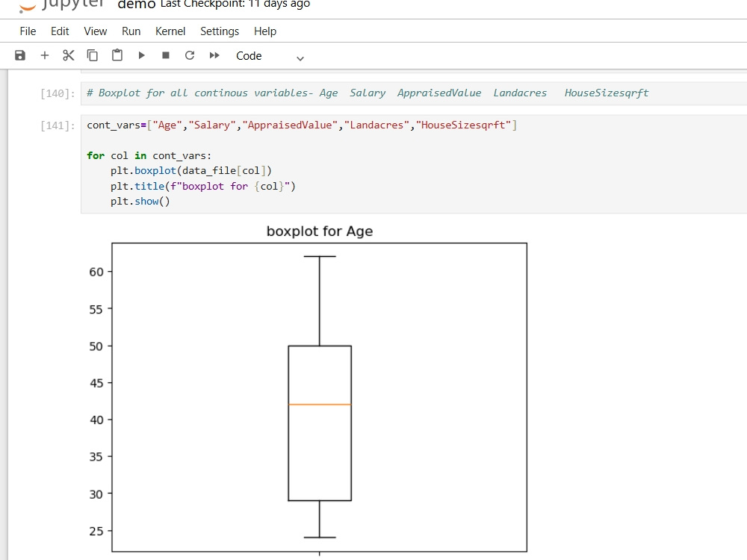The image size is (747, 560).
Task: Open the Settings menu
Action: pos(220,31)
